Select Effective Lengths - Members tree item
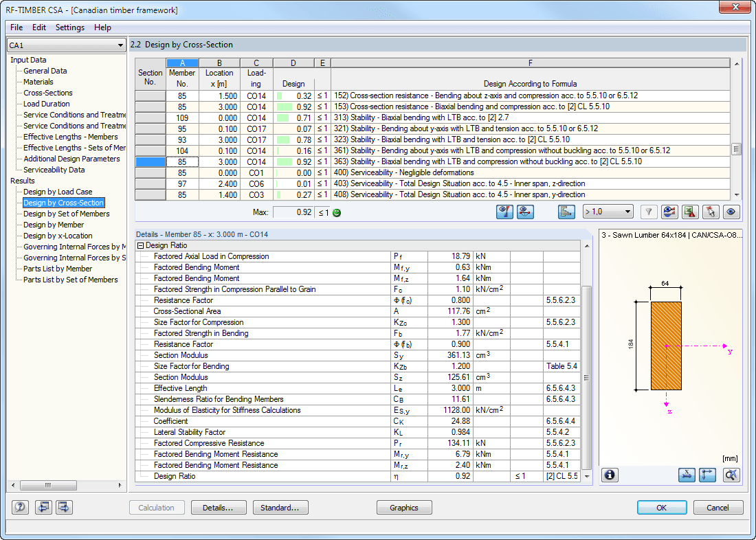Screen dimensions: 756x540 71,137
